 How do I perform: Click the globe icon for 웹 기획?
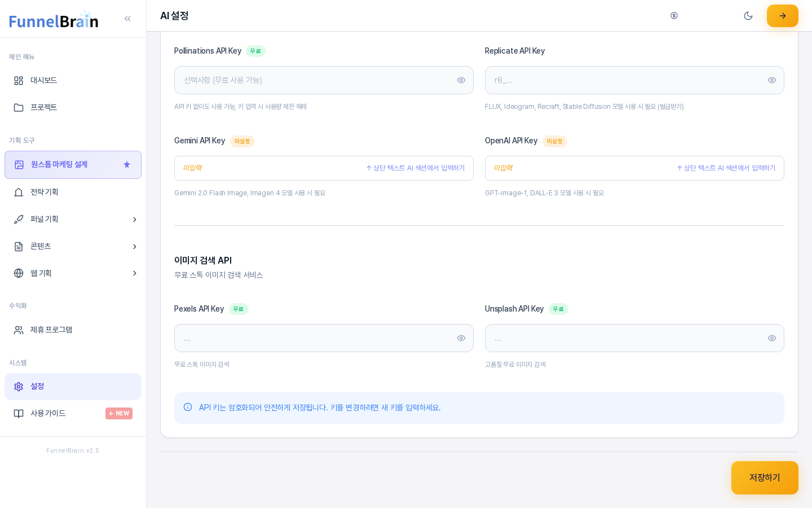19,273
